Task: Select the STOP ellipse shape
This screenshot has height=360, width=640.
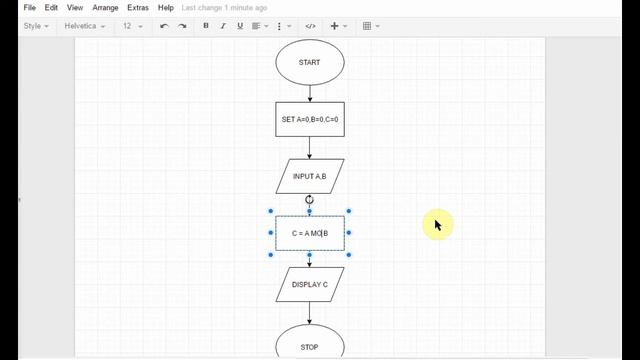Action: pyautogui.click(x=310, y=342)
